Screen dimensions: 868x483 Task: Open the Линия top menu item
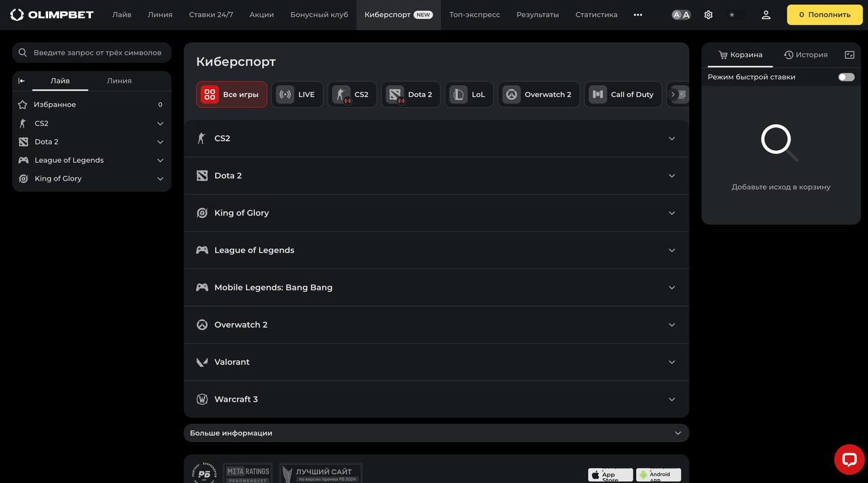[x=160, y=14]
